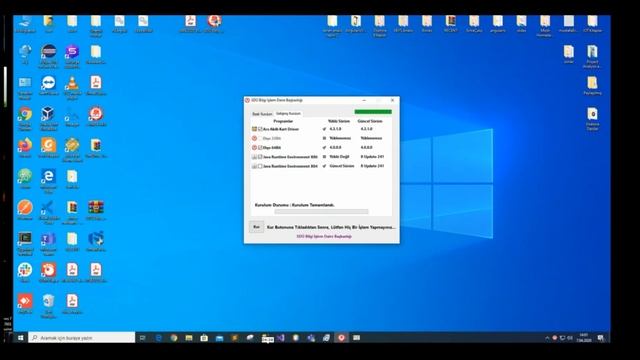The image size is (640, 360).
Task: Switch to the Gelişmiş Kurulum tab
Action: point(288,113)
